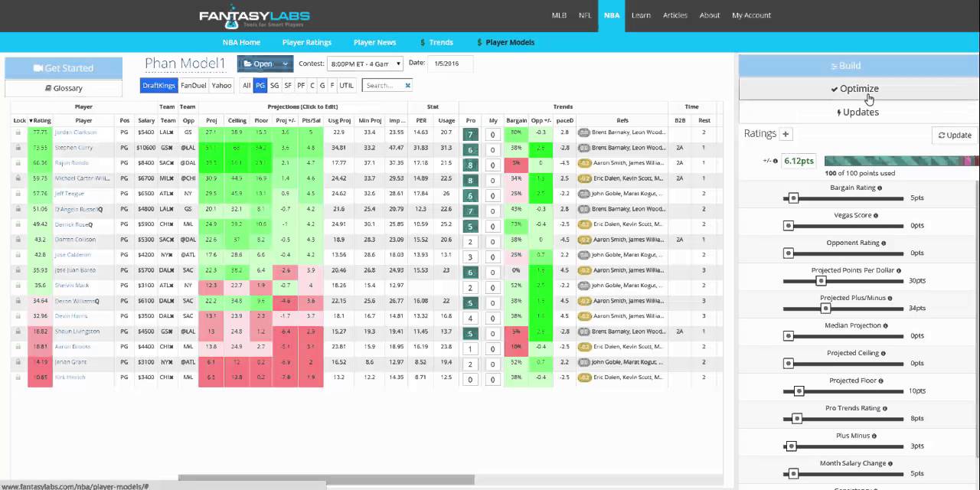The width and height of the screenshot is (980, 490).
Task: Open the Articles page
Action: tap(675, 15)
